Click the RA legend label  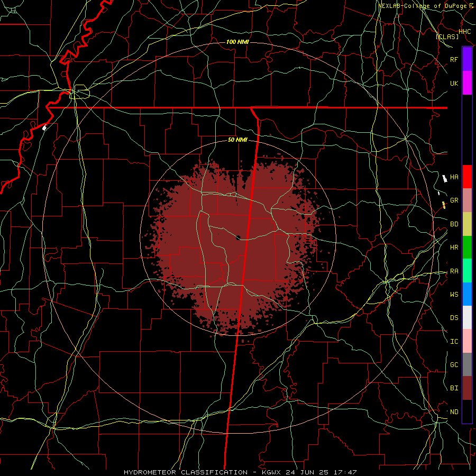[x=454, y=271]
